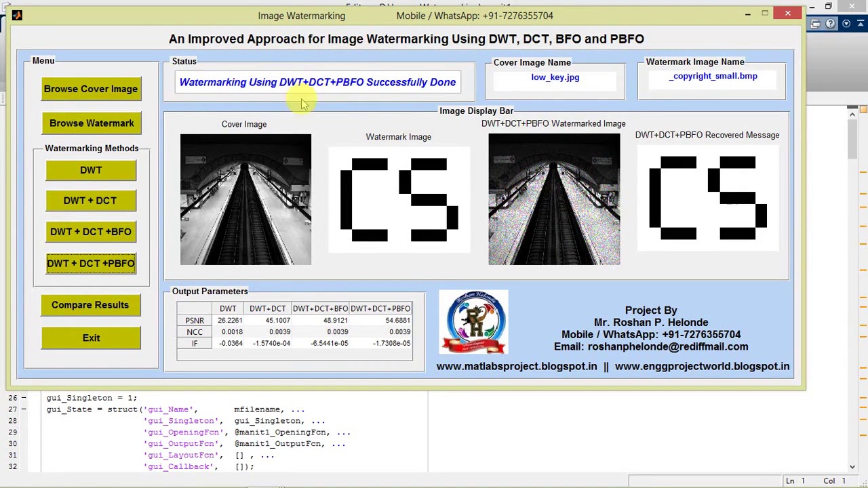
Task: Click '@manit1_OpeningFcn' in editor code
Action: coord(281,432)
